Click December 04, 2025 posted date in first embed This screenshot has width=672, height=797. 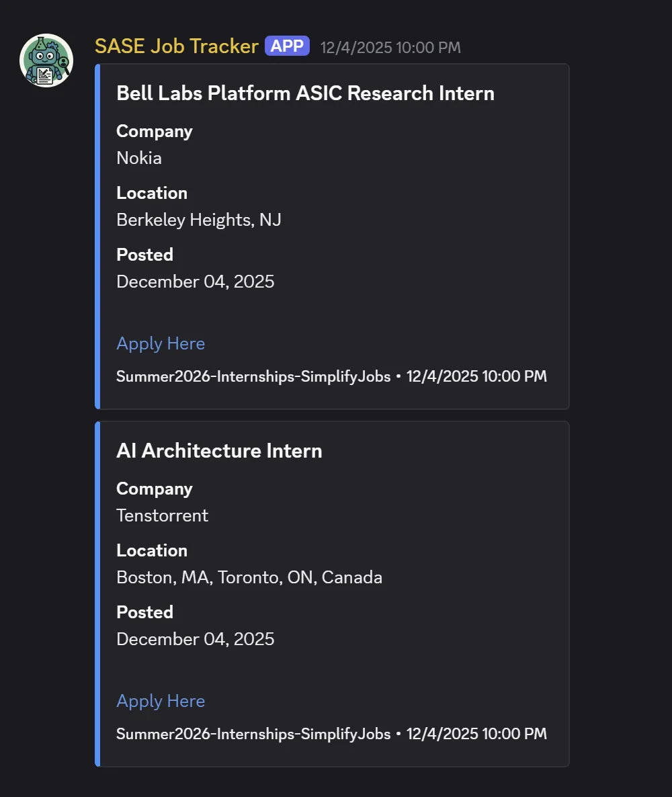point(196,282)
